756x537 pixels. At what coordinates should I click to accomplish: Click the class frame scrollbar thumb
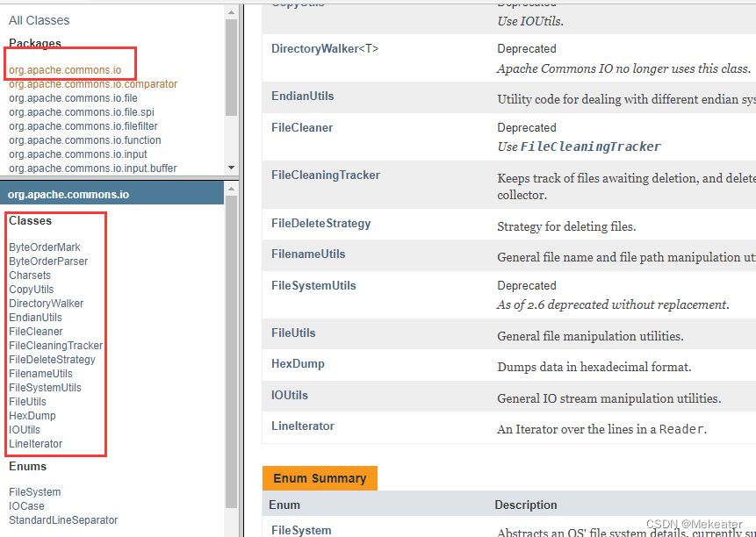232,352
